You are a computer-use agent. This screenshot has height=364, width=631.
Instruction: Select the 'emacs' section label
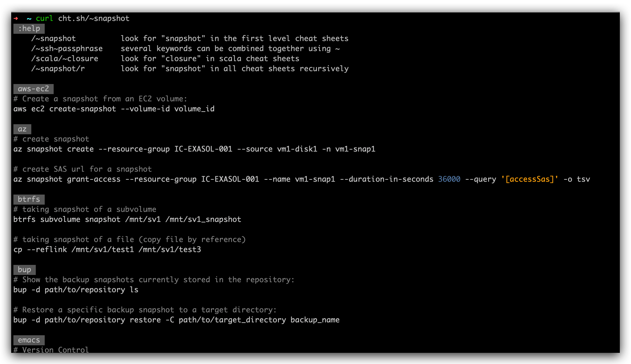[x=29, y=340]
